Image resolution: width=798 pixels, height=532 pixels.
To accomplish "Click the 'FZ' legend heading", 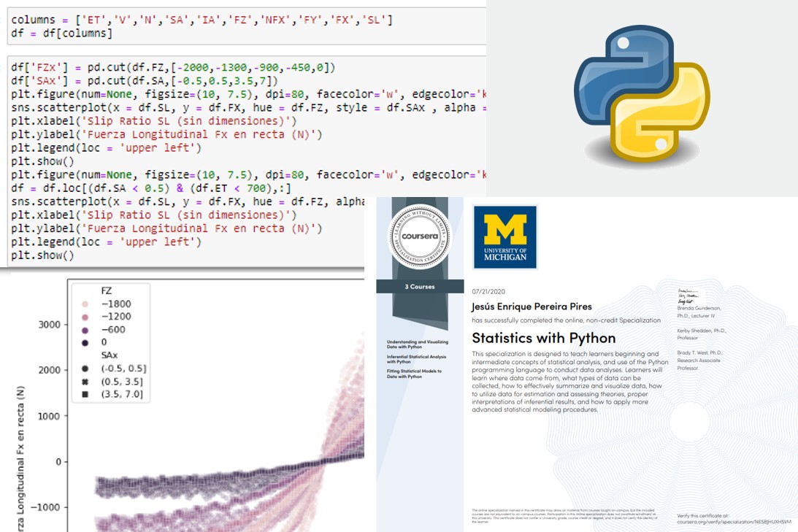I will click(107, 291).
